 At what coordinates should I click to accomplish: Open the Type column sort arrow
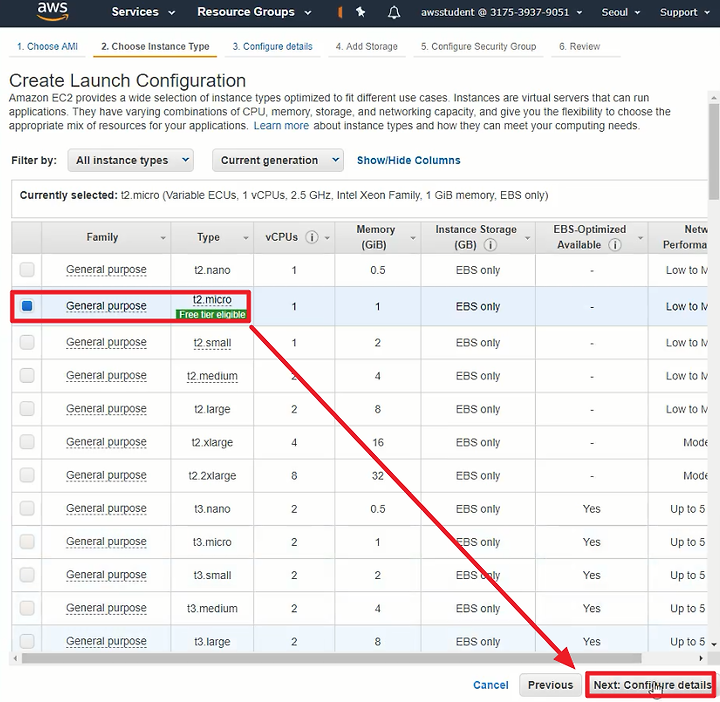[246, 238]
